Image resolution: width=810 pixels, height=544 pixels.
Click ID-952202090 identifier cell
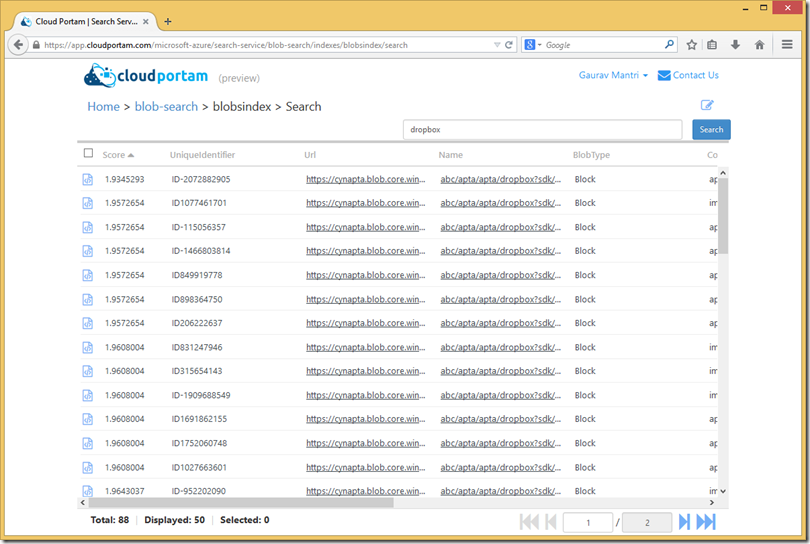198,491
